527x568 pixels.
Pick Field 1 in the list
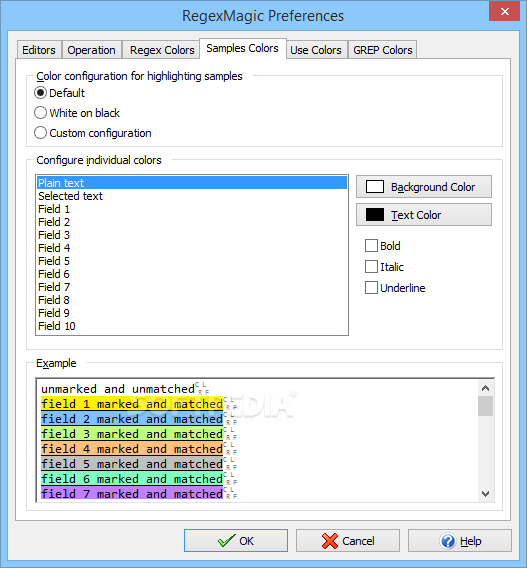point(192,209)
